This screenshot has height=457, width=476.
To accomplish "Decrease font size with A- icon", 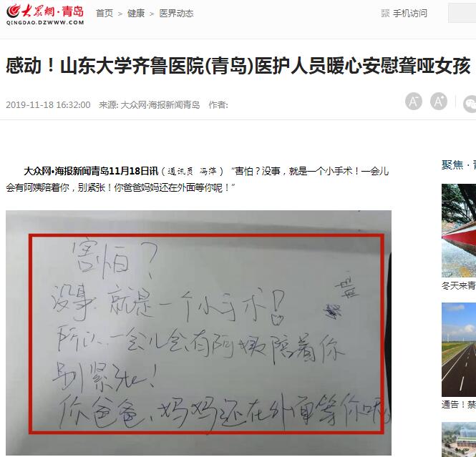I will click(x=414, y=102).
